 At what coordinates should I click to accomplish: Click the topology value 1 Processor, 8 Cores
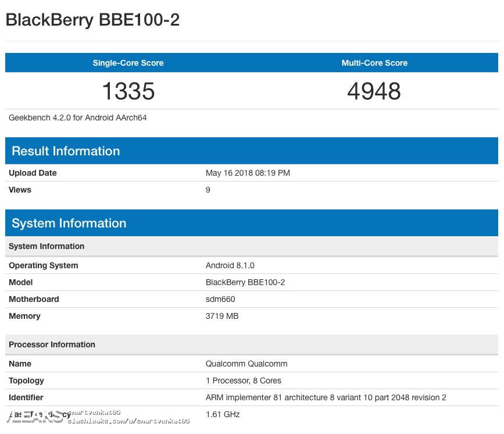(x=244, y=380)
